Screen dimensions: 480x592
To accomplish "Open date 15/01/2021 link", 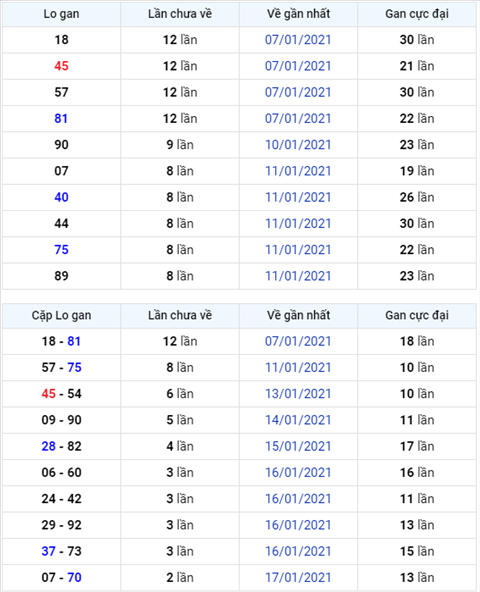I will [298, 446].
